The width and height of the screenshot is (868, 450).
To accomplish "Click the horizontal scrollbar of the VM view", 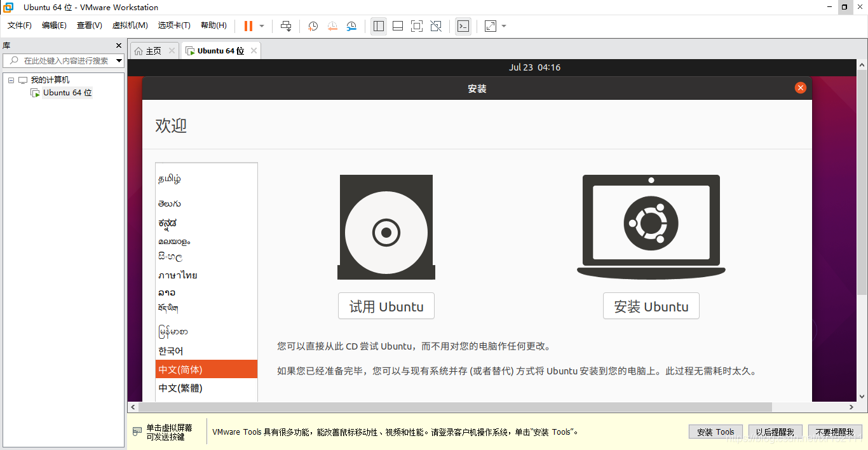I will (454, 407).
